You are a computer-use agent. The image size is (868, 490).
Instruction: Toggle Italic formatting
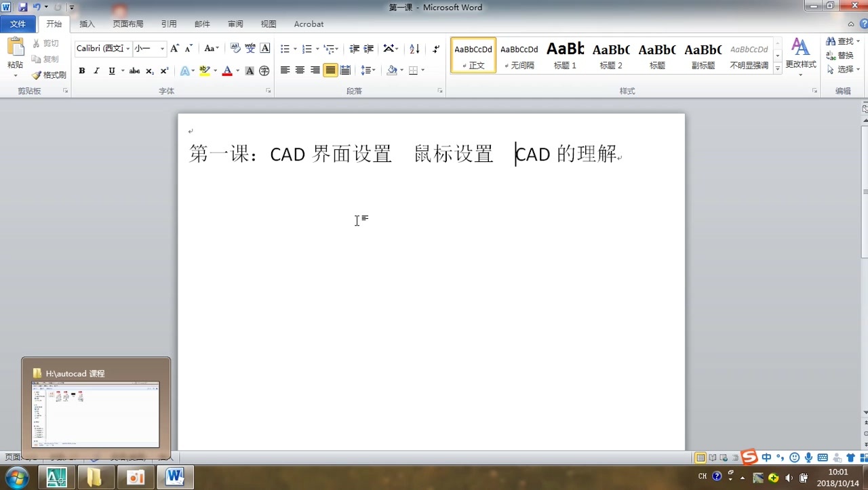(96, 70)
